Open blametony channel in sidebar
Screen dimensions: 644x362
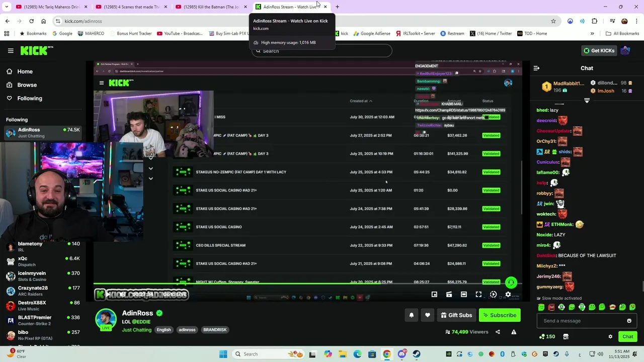tap(43, 246)
